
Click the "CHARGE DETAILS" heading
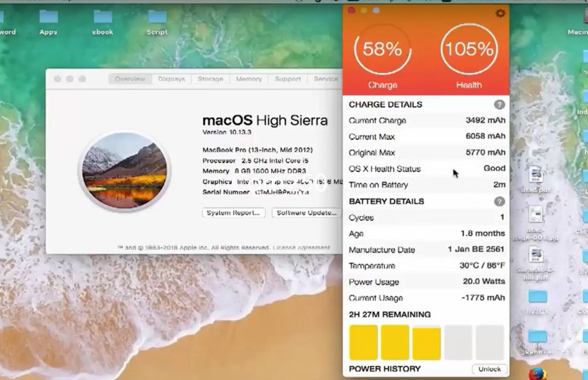(385, 104)
